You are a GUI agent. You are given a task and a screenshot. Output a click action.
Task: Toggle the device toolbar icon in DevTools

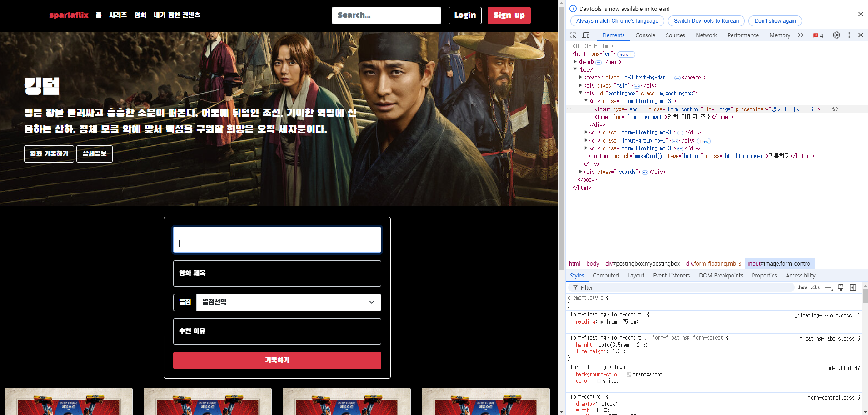pos(586,35)
